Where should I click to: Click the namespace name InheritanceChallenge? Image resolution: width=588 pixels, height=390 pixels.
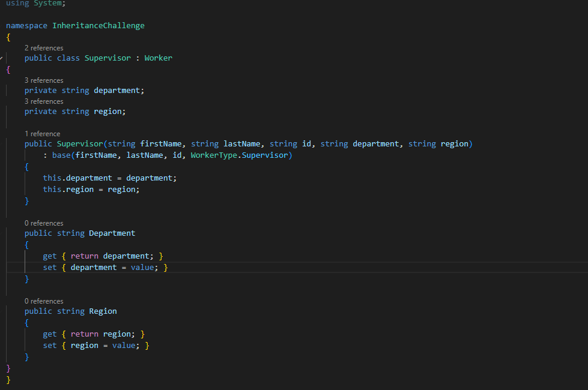coord(99,25)
